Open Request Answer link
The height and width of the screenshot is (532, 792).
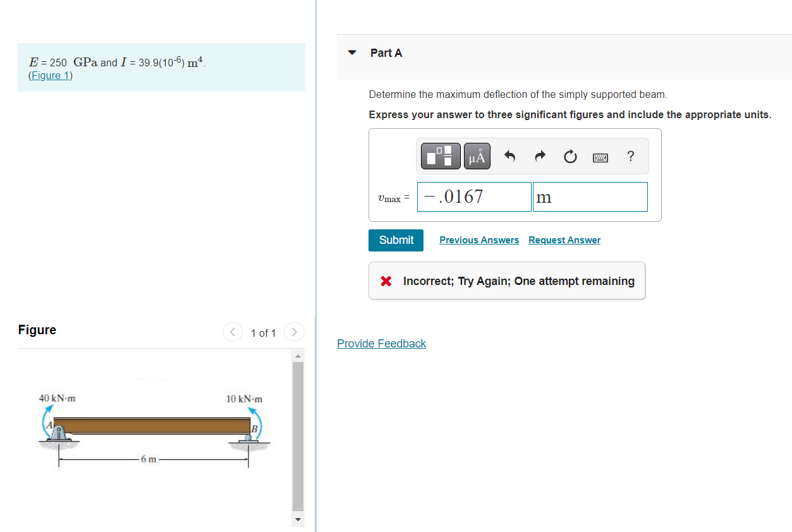pyautogui.click(x=564, y=240)
